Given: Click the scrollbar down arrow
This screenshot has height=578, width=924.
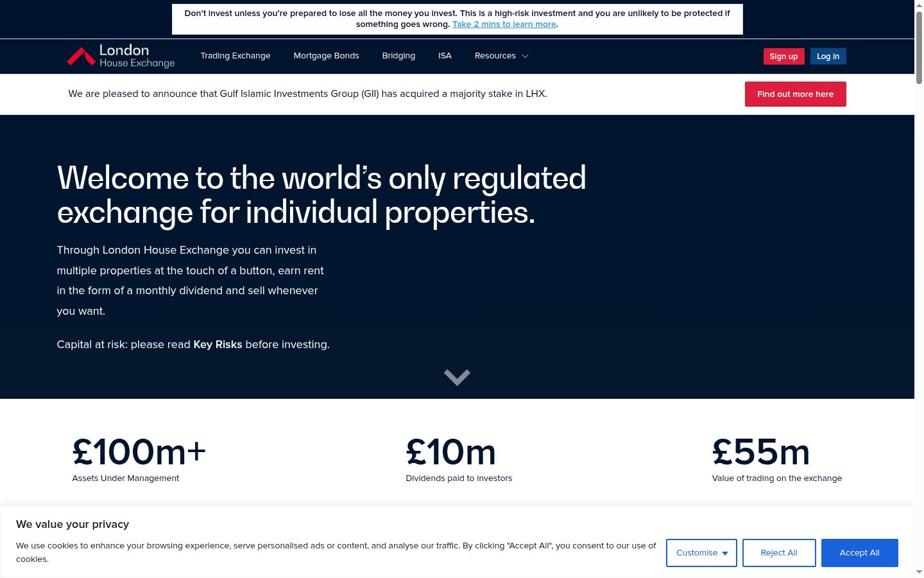Looking at the screenshot, I should click(x=919, y=572).
